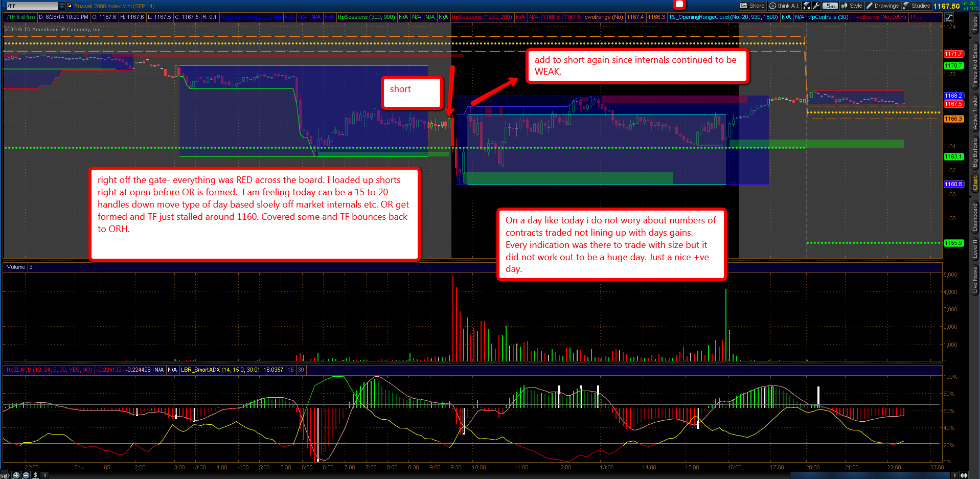The width and height of the screenshot is (980, 479).
Task: Click the S-curve chart mode icon
Action: (949, 17)
